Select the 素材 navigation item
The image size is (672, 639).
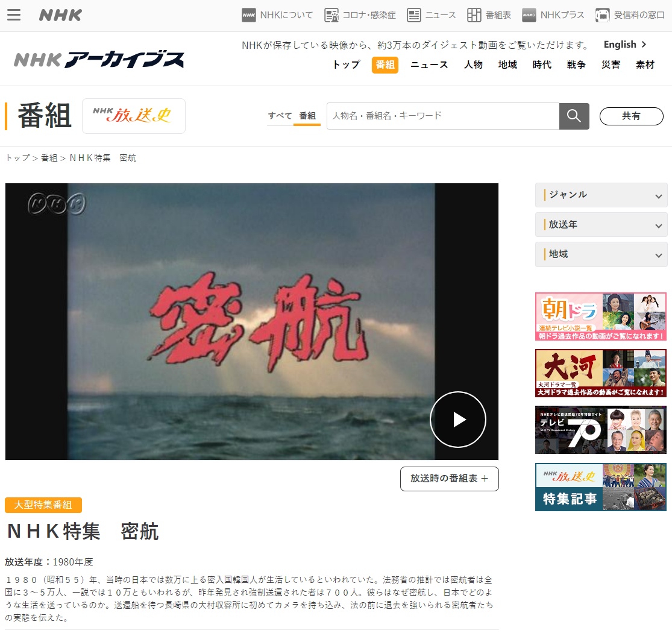point(645,65)
